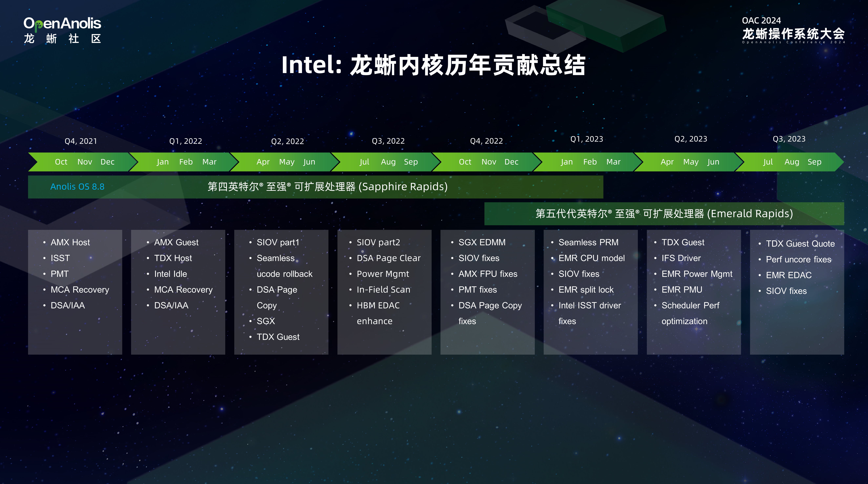868x484 pixels.
Task: Click the 'Power Mgmt' item in Q3 2022
Action: pyautogui.click(x=383, y=274)
